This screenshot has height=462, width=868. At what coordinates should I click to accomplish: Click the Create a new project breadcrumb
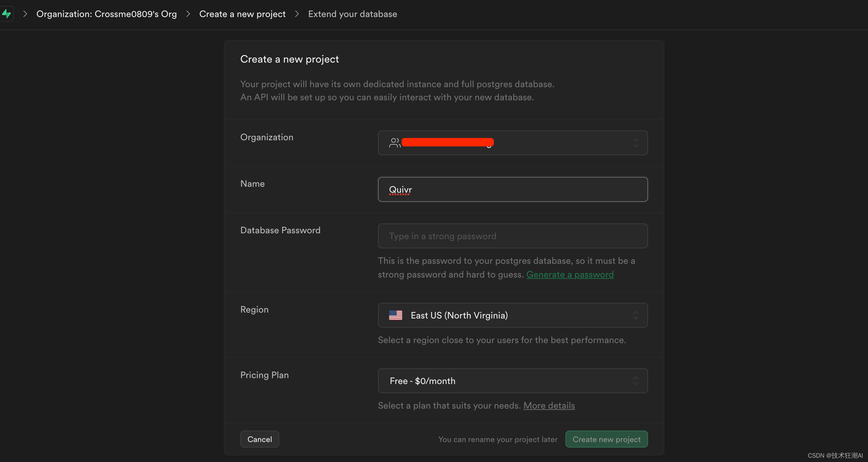click(x=242, y=14)
